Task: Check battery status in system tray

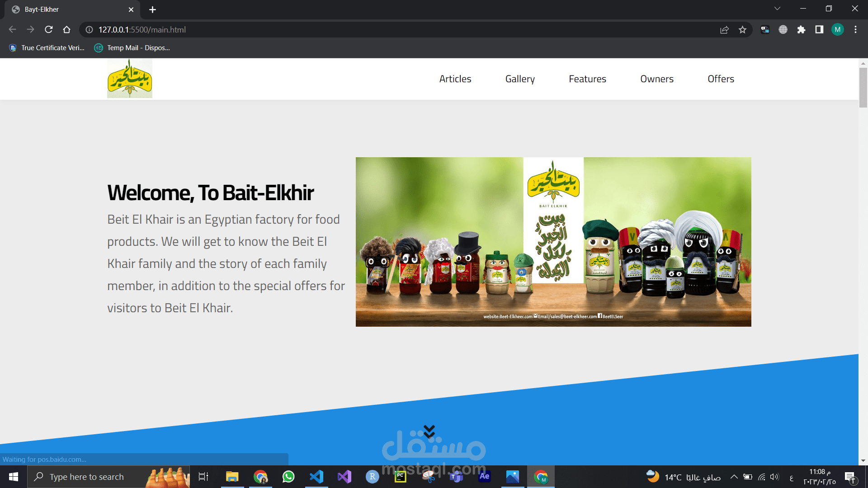Action: click(748, 477)
